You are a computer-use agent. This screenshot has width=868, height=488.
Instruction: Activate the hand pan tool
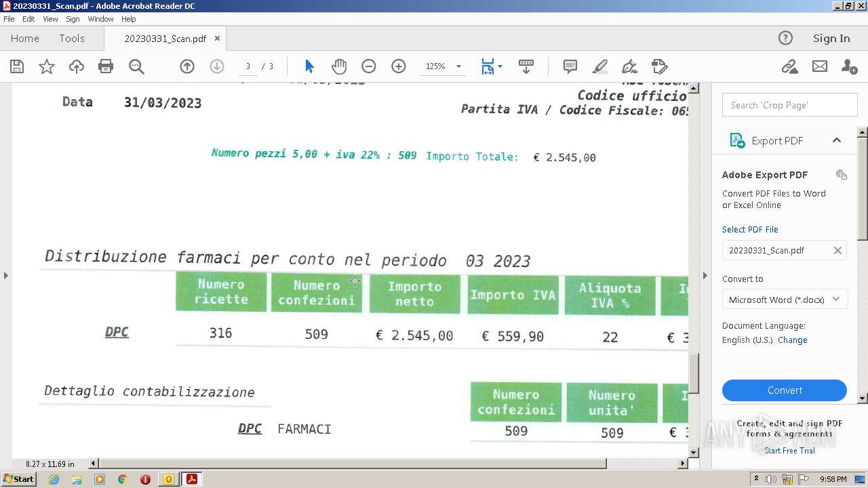pyautogui.click(x=339, y=66)
